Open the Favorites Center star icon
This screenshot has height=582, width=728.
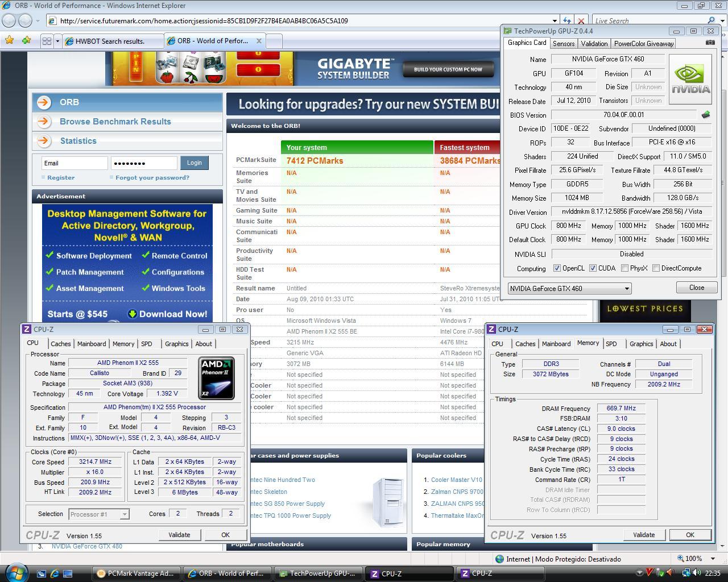pyautogui.click(x=10, y=40)
